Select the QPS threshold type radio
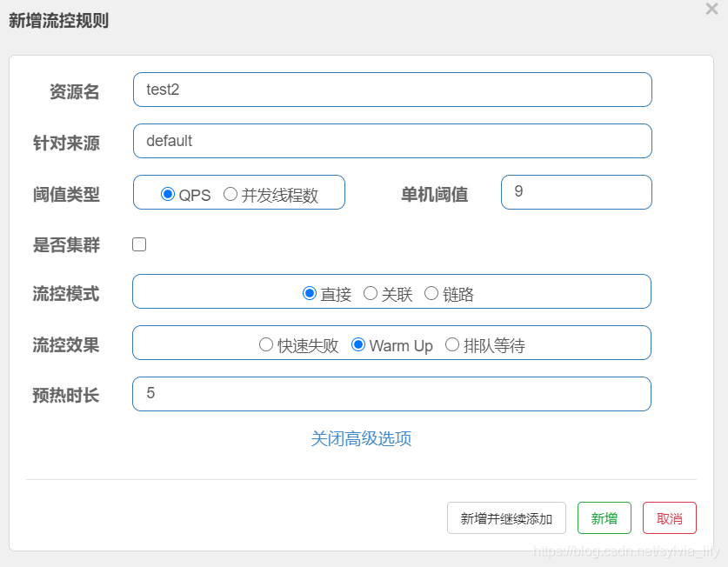This screenshot has height=567, width=728. click(168, 194)
